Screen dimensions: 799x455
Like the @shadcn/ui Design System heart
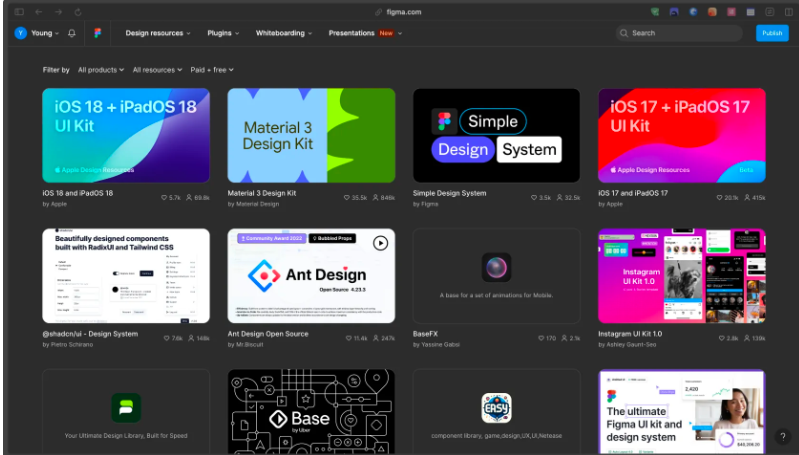click(x=167, y=338)
